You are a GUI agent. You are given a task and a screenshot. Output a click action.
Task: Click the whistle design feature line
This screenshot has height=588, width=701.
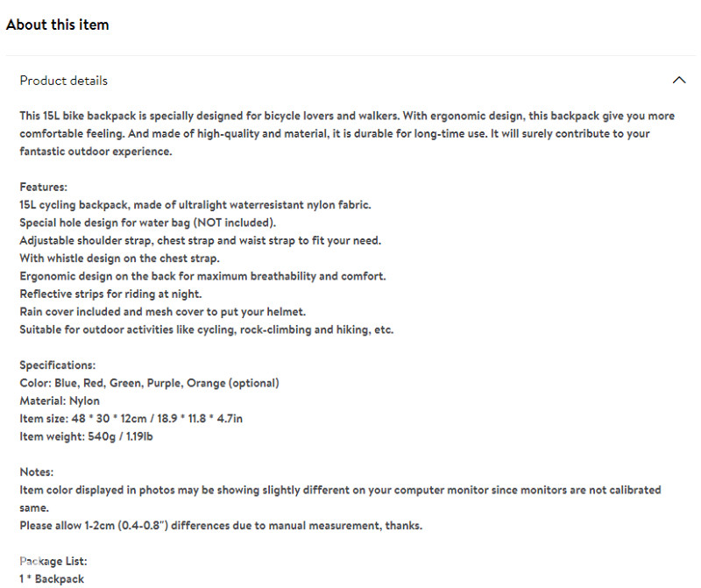pyautogui.click(x=120, y=259)
